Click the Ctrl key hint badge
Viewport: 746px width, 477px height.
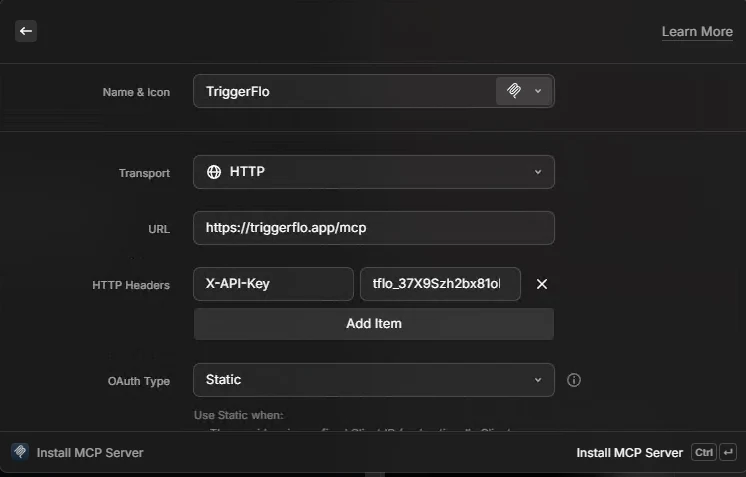point(704,452)
